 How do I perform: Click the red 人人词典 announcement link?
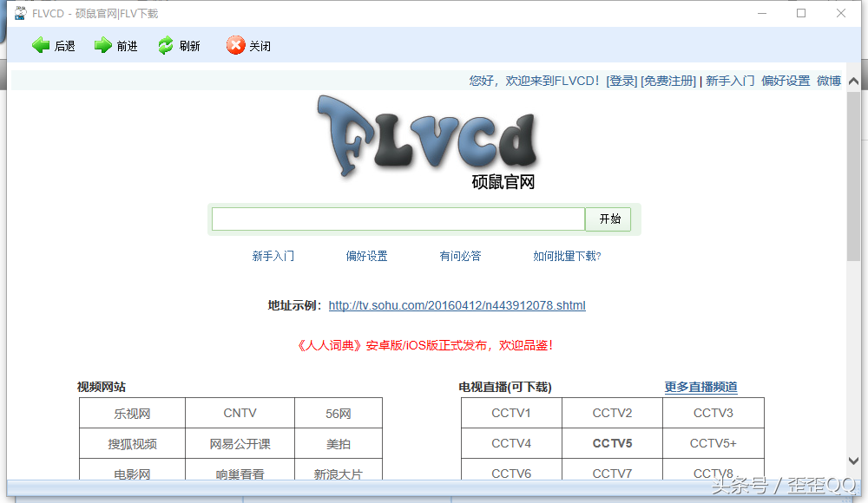pyautogui.click(x=424, y=345)
